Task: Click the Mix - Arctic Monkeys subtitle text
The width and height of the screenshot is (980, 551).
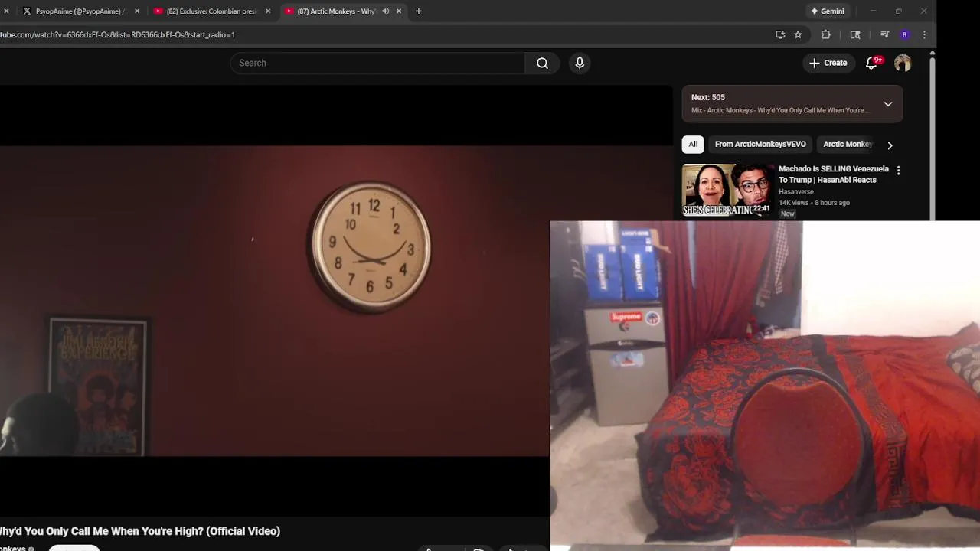Action: click(780, 110)
